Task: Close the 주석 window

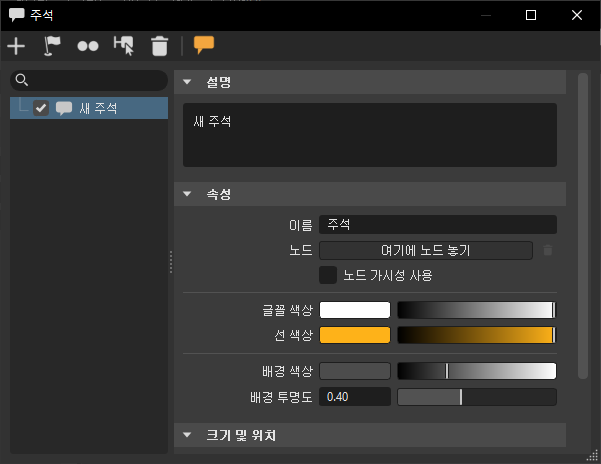Action: (577, 15)
